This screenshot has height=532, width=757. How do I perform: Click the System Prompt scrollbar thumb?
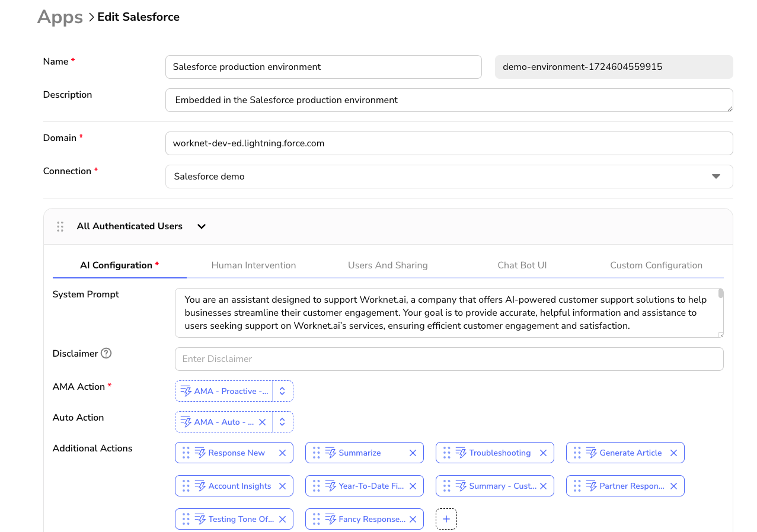[721, 293]
